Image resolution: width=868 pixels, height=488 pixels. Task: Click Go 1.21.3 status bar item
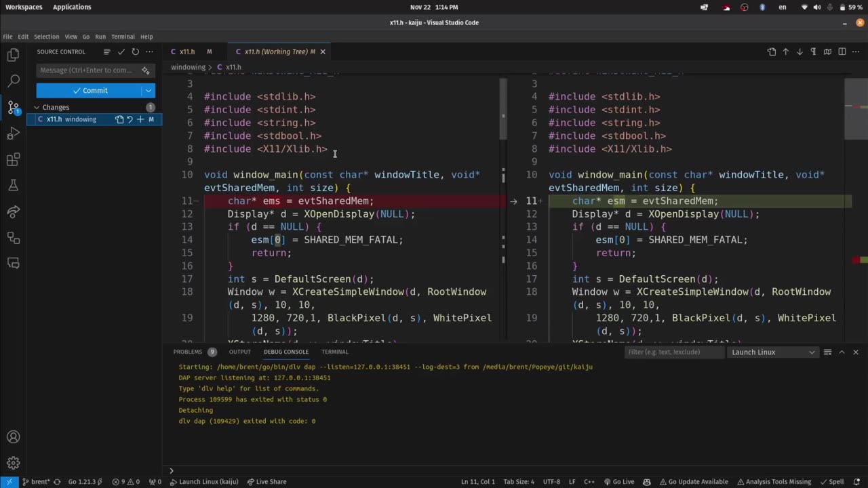click(x=85, y=482)
